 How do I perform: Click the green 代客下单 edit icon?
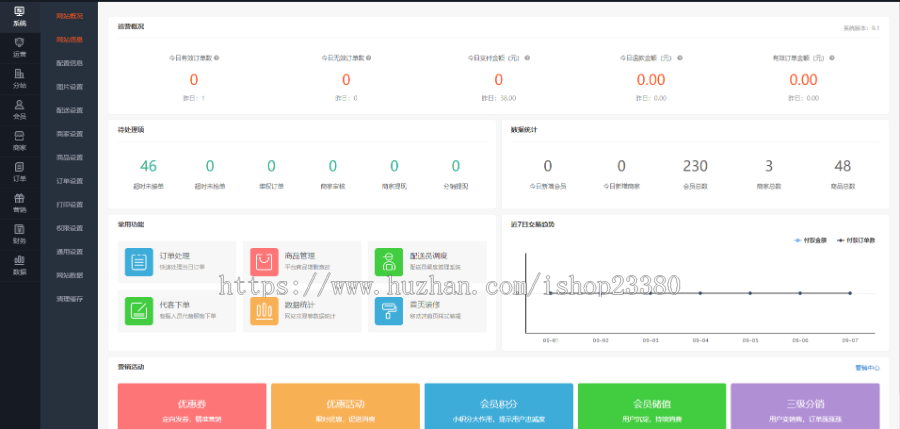[x=139, y=311]
